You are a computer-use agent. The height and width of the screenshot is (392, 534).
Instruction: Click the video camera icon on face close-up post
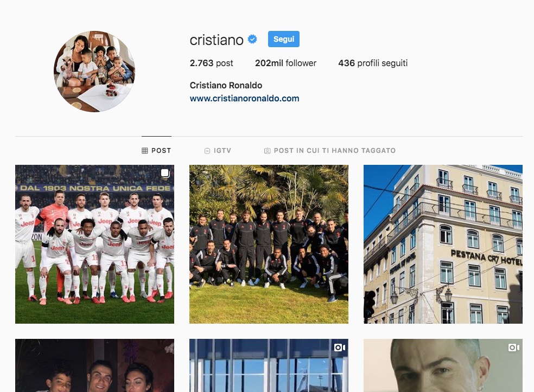tap(514, 348)
